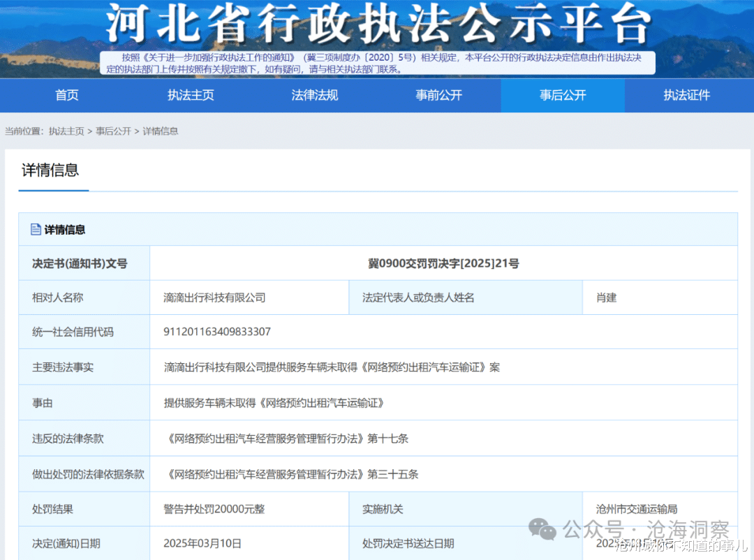Click the 处罚决定书送达日期 label

(408, 544)
